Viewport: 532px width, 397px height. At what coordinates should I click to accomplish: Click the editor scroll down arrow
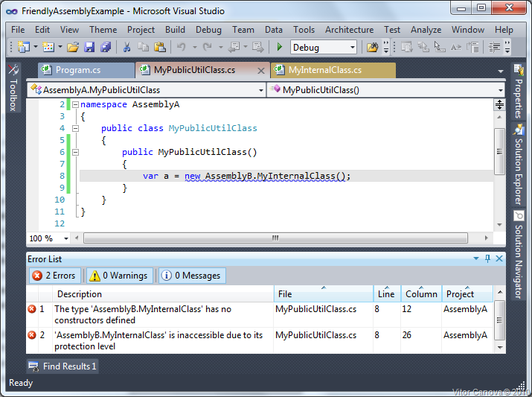tap(499, 225)
